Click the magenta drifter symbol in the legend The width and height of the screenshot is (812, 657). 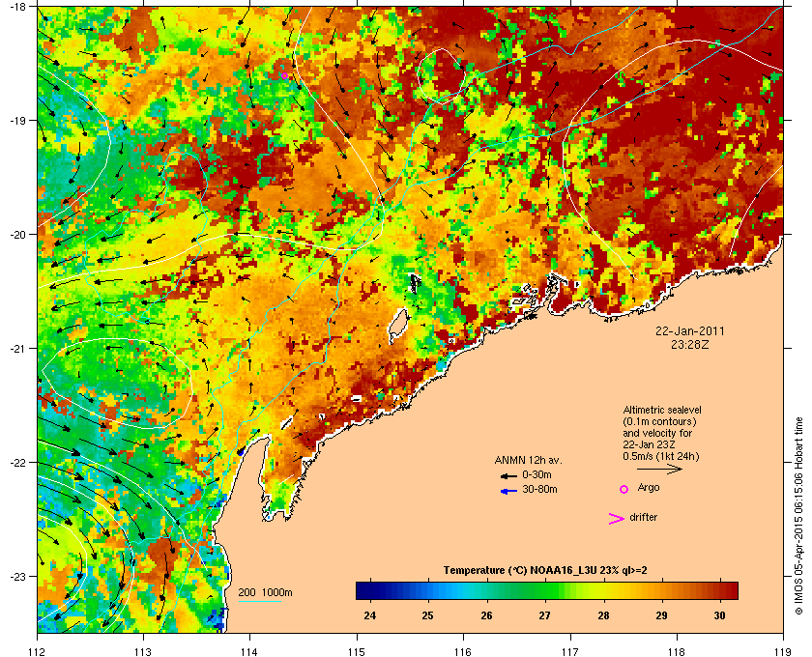coord(617,519)
